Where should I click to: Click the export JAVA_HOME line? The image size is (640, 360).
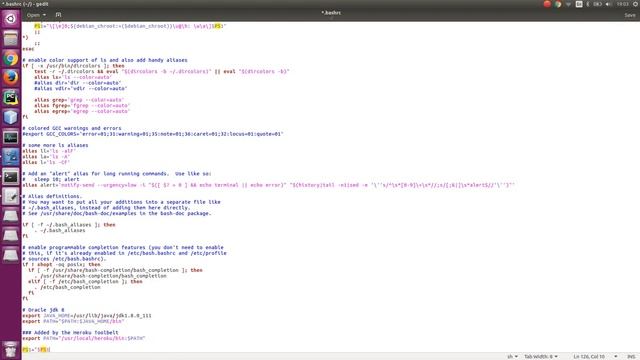[x=87, y=316]
